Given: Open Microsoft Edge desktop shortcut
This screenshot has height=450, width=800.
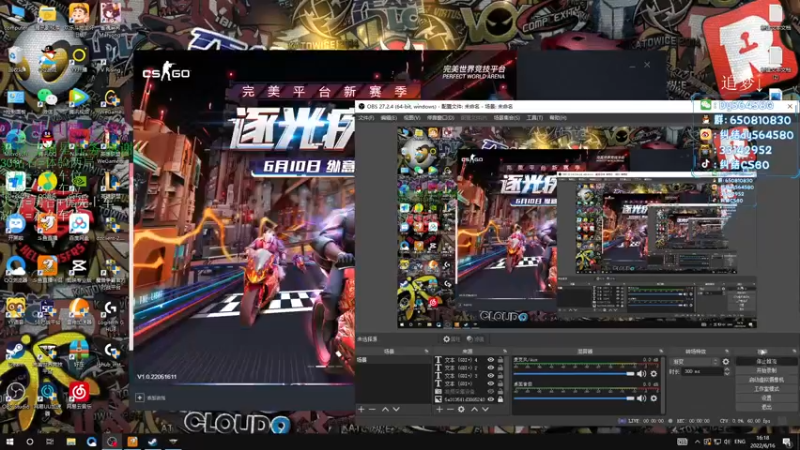Looking at the screenshot, I should 15,142.
